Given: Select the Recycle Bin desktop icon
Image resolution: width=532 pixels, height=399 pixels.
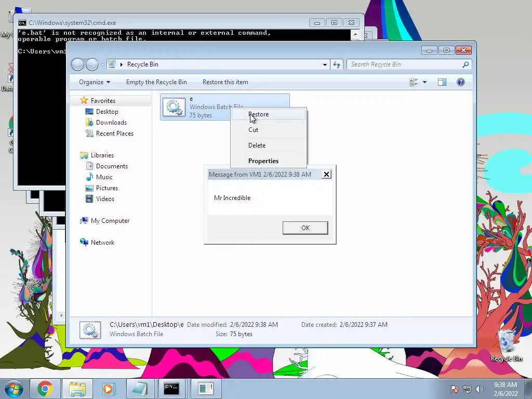Looking at the screenshot, I should [506, 345].
